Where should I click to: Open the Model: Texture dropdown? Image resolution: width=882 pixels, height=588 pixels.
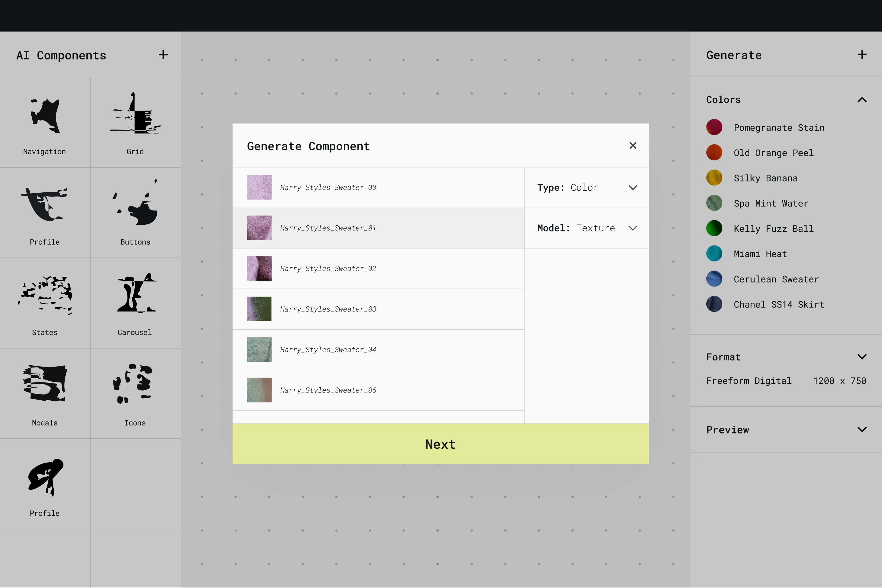pos(587,228)
